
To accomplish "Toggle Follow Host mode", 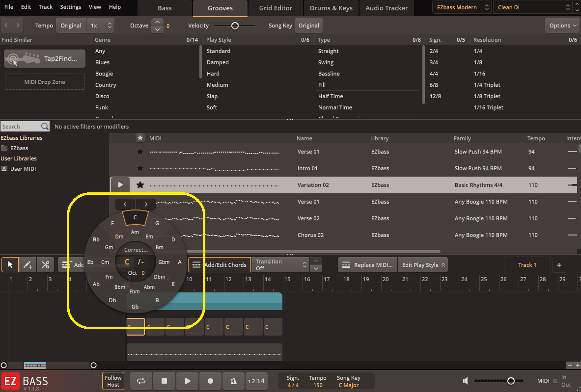I will coord(113,381).
